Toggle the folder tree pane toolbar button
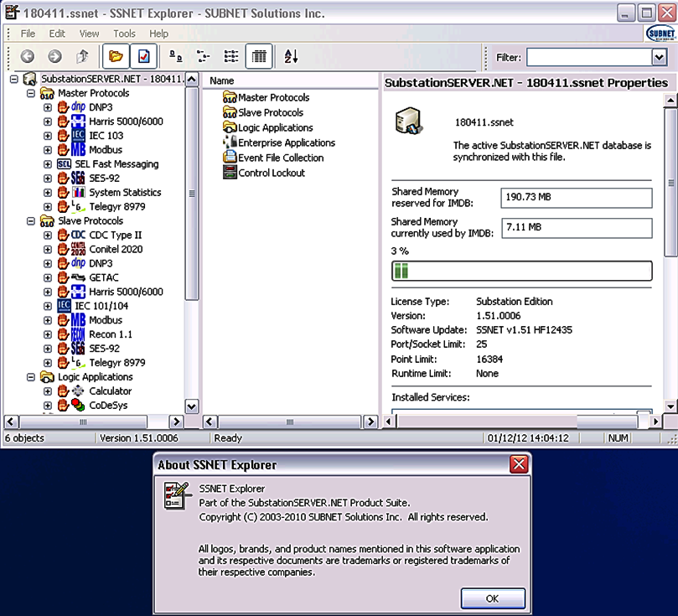This screenshot has height=616, width=678. (116, 56)
